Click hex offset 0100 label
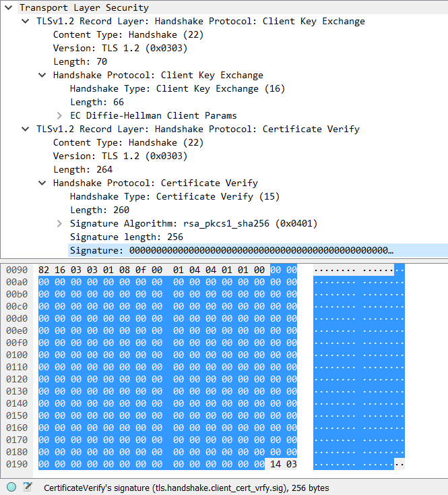The height and width of the screenshot is (495, 448). [17, 355]
